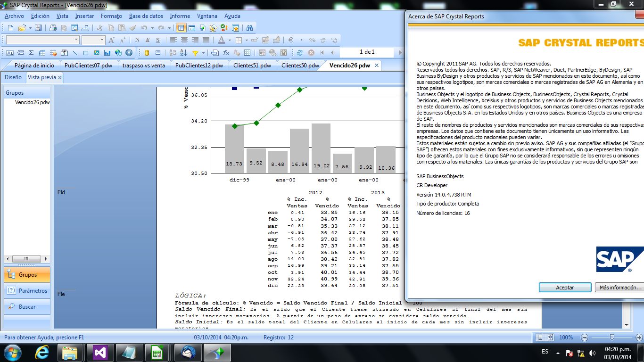Toggle left text alignment
The width and height of the screenshot is (644, 362).
[x=173, y=40]
